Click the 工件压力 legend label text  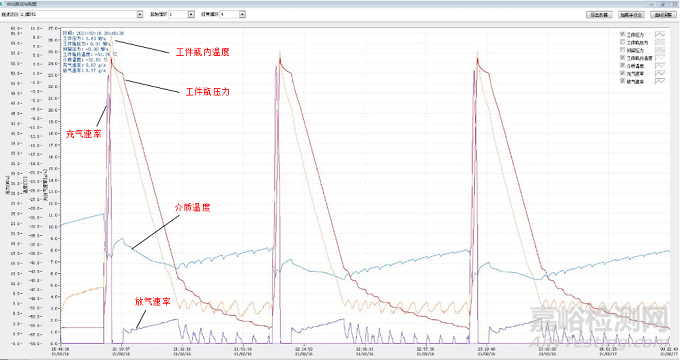pyautogui.click(x=636, y=35)
